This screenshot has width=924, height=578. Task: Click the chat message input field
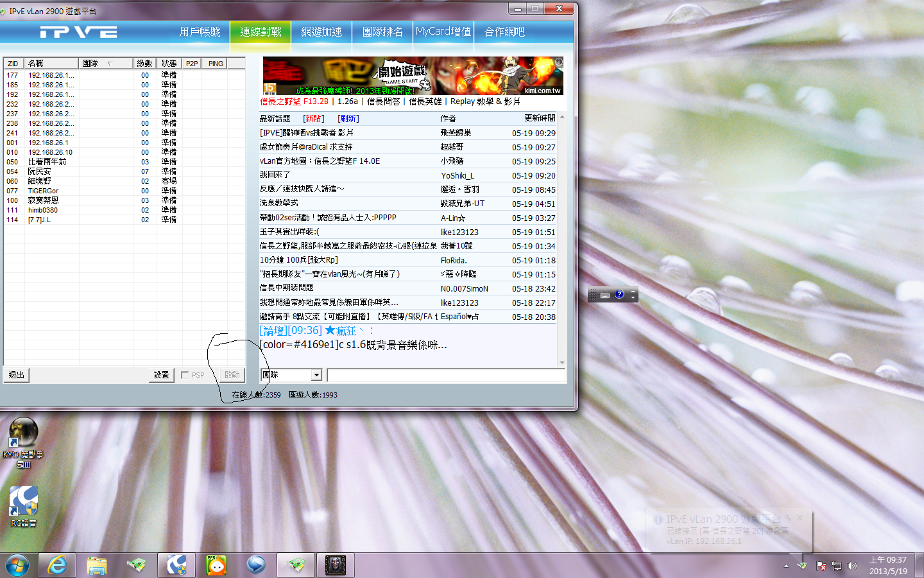[x=445, y=375]
